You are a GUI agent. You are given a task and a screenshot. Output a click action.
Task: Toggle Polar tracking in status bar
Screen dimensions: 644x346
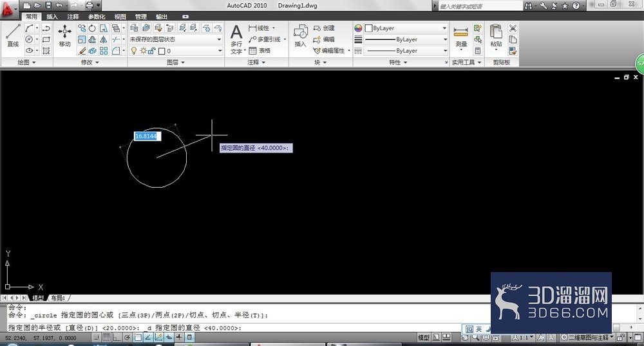coord(128,338)
